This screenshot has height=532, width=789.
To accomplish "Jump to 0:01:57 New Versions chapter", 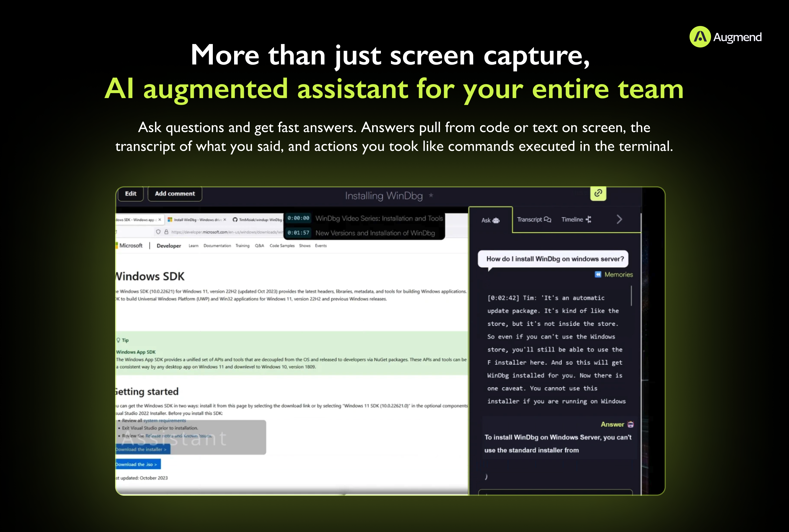I will [298, 233].
